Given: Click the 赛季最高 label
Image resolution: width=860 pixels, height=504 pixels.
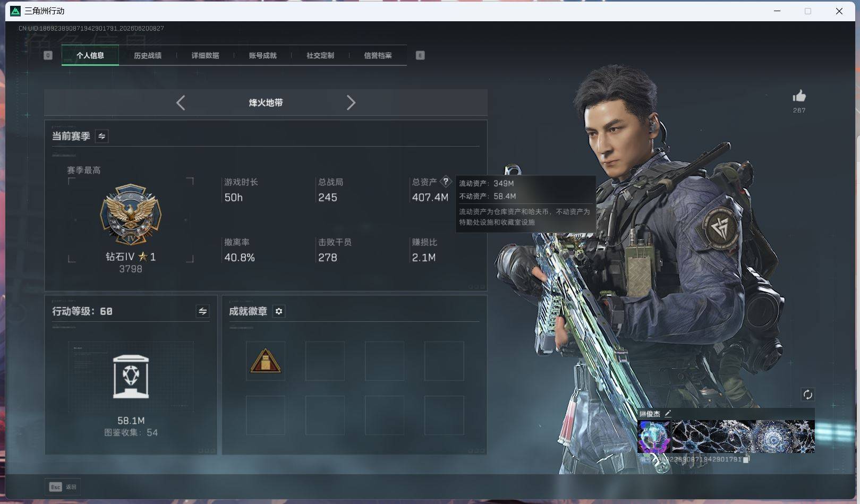Looking at the screenshot, I should click(x=84, y=170).
